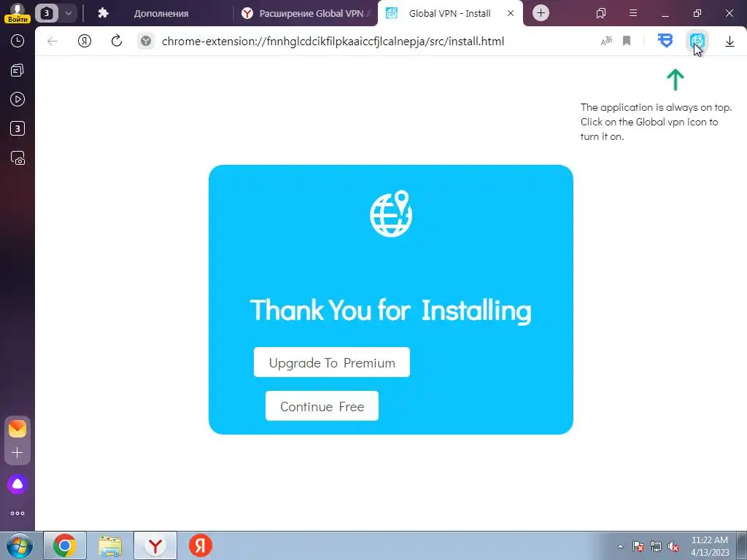Switch to the Дополнения tab
The image size is (747, 560).
(x=160, y=13)
